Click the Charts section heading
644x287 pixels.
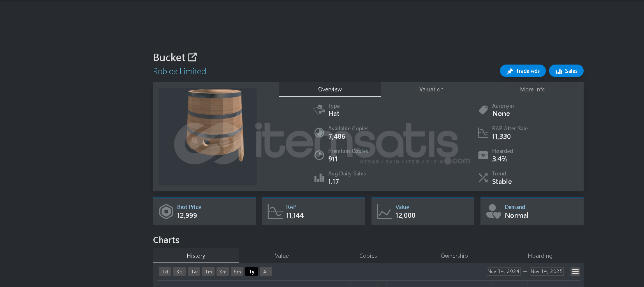[x=166, y=240]
